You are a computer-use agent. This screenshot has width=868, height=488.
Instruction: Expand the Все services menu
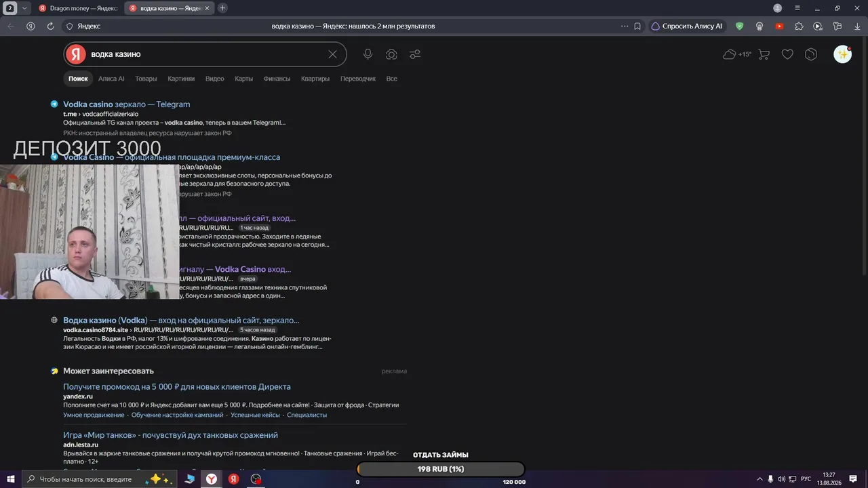391,79
